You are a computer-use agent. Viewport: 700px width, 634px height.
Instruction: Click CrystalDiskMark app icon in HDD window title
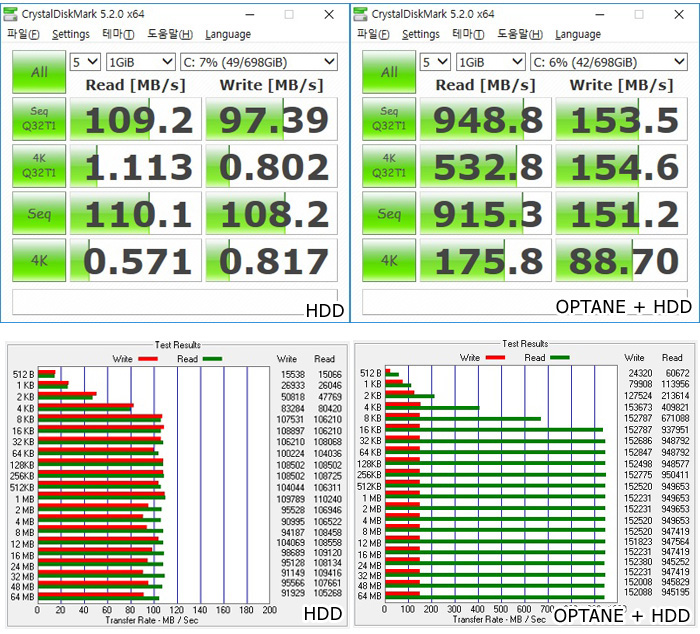pos(11,14)
